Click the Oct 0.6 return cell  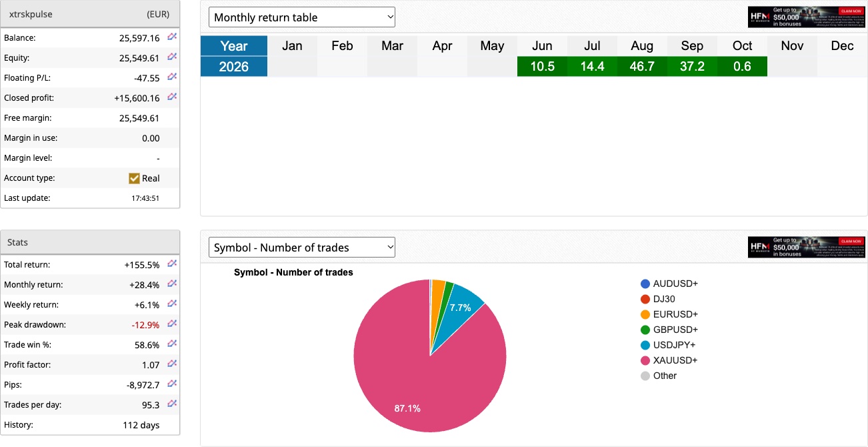[742, 67]
